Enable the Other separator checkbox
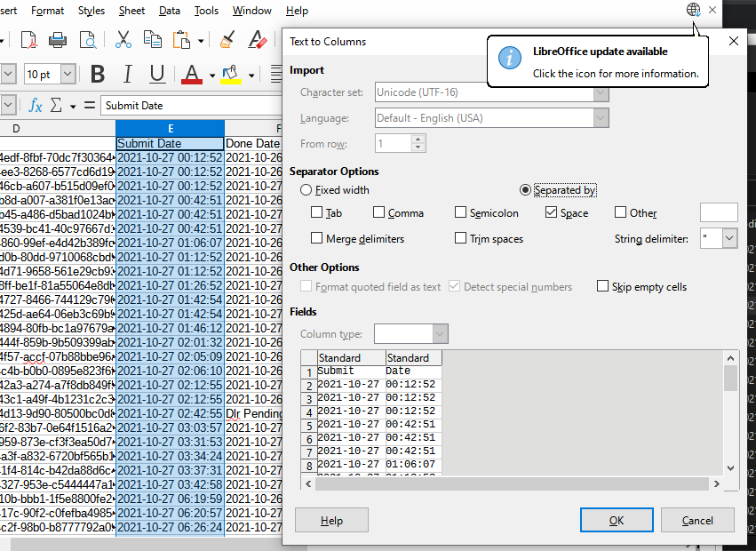This screenshot has width=756, height=551. (x=620, y=212)
